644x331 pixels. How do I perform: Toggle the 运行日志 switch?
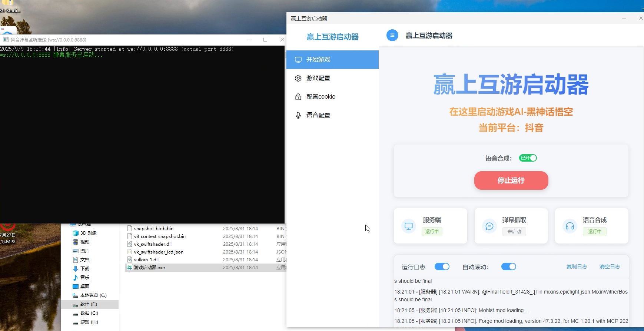point(442,267)
